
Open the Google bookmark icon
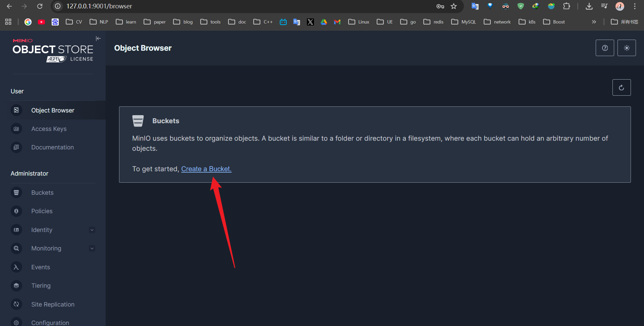point(28,22)
